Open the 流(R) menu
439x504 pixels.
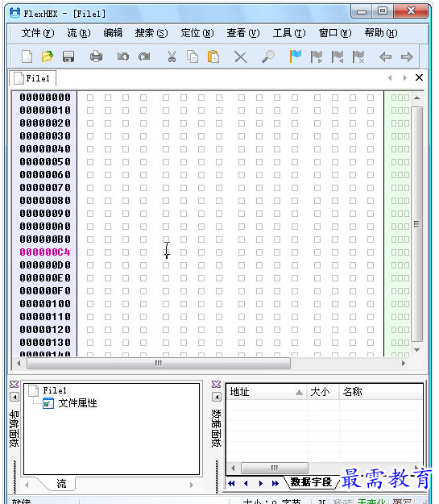click(x=79, y=33)
